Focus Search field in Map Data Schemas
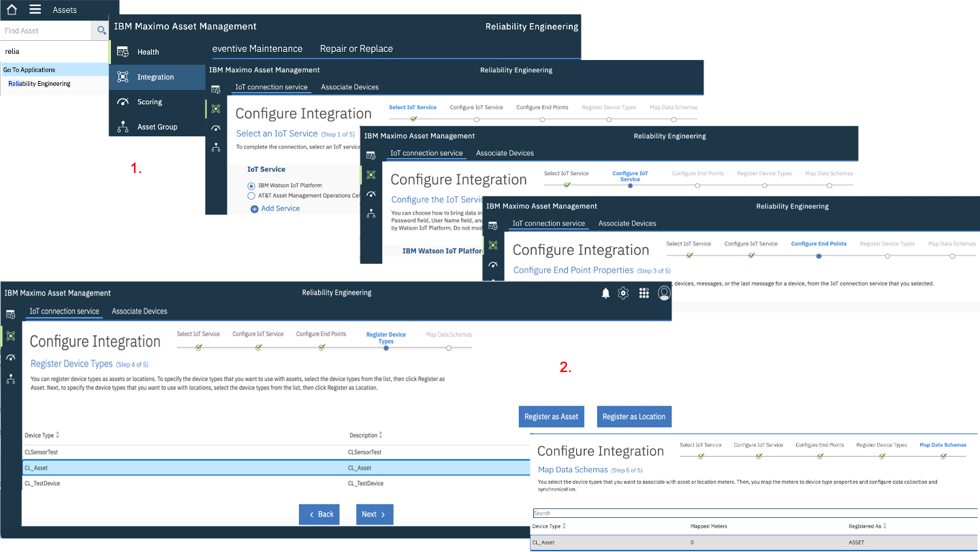980x552 pixels. tap(755, 513)
